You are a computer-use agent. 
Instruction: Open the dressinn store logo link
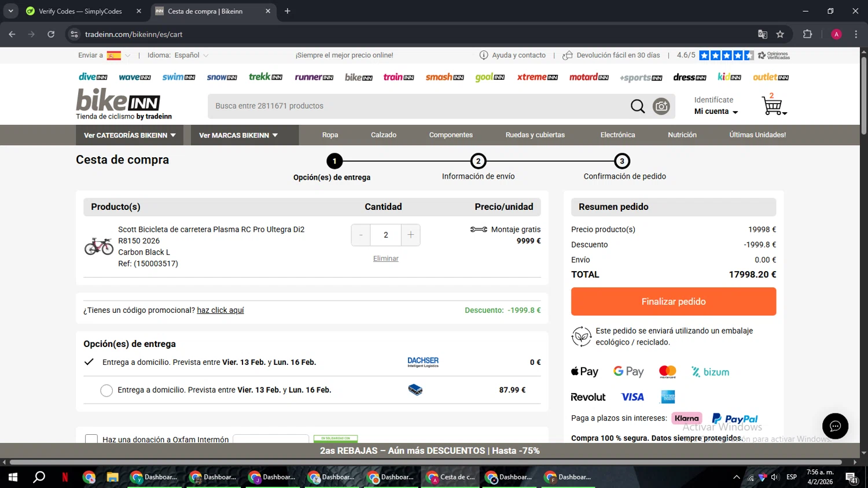pyautogui.click(x=690, y=77)
